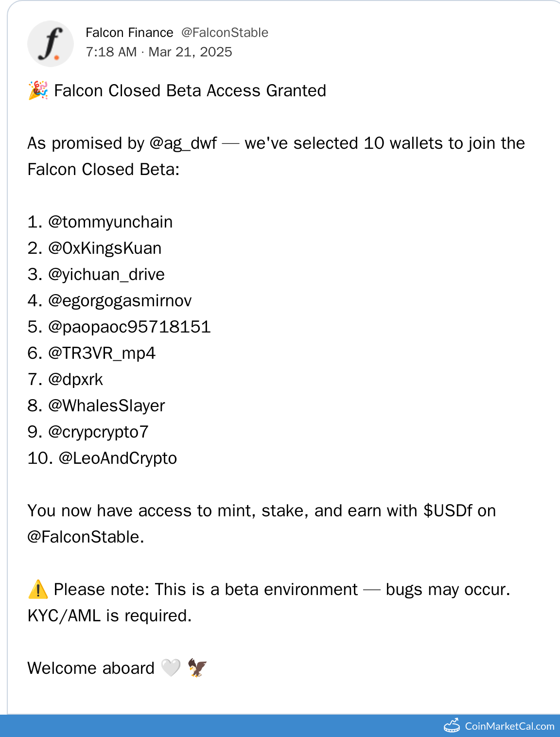Image resolution: width=560 pixels, height=737 pixels.
Task: Open the @tommyunchain profile mention
Action: point(110,222)
